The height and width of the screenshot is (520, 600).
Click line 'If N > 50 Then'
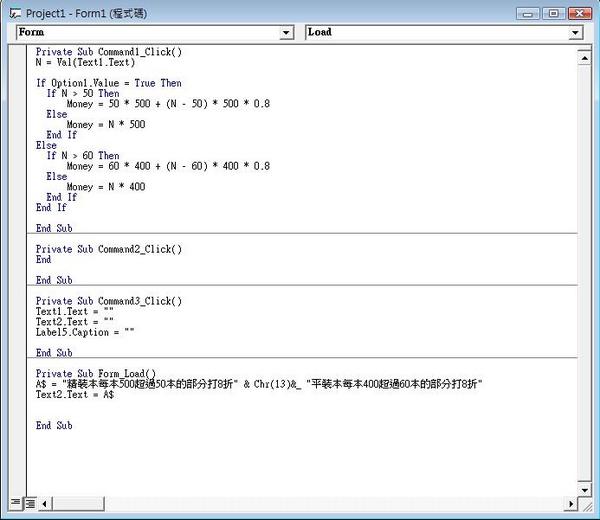[83, 93]
